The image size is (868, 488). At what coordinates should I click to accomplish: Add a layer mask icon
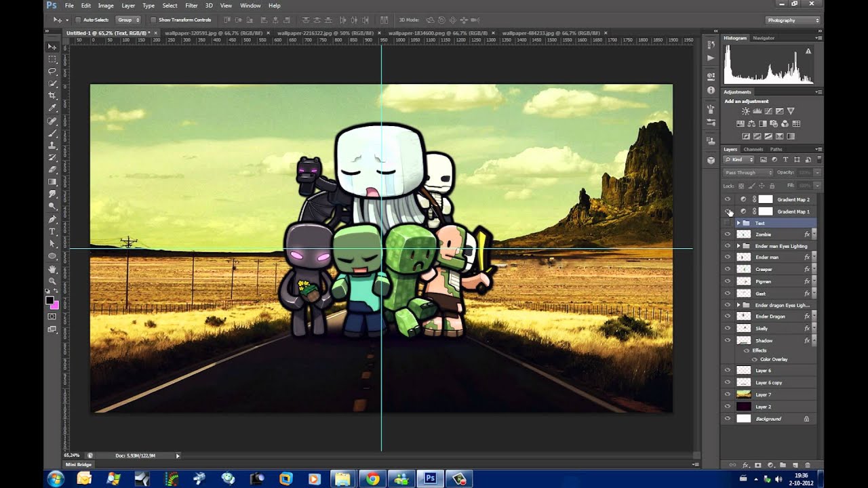(x=757, y=465)
